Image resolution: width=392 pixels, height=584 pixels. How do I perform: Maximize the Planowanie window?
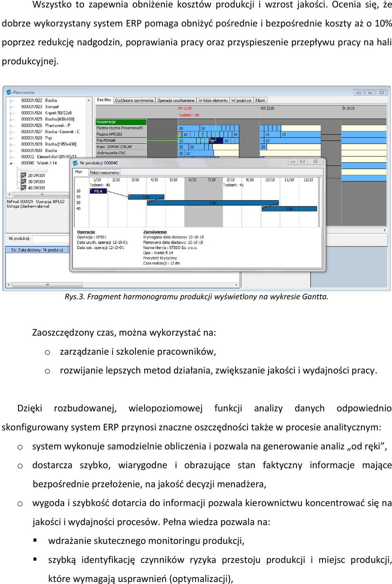pos(370,92)
